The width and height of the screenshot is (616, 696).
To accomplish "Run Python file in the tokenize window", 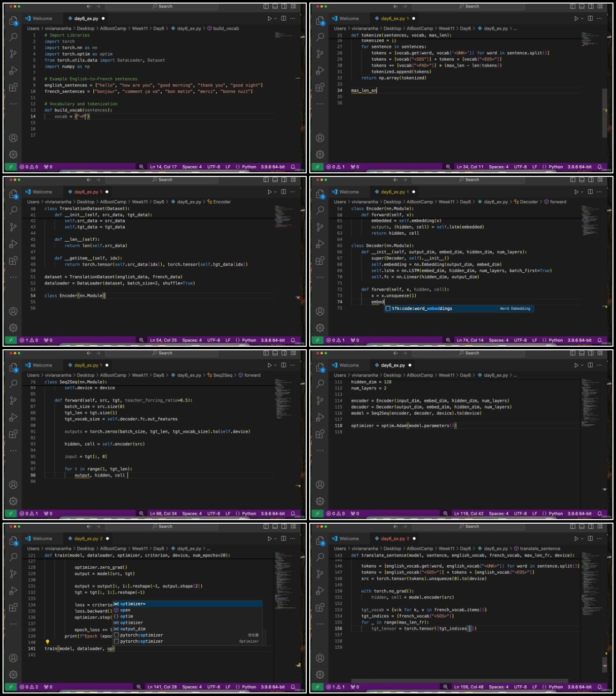I will (x=576, y=19).
